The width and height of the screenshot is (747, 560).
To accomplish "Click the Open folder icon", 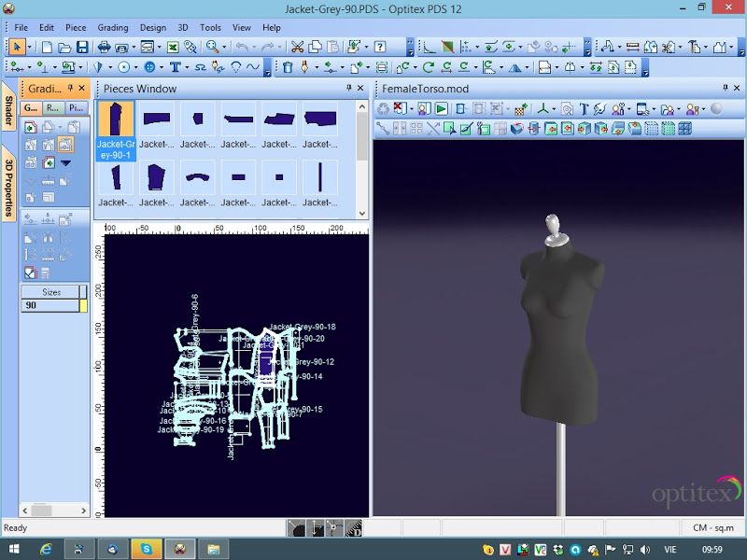I will tap(64, 47).
